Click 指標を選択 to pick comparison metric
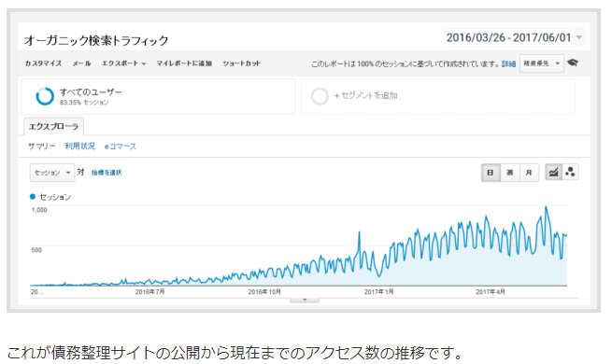This screenshot has height=364, width=612. point(107,173)
